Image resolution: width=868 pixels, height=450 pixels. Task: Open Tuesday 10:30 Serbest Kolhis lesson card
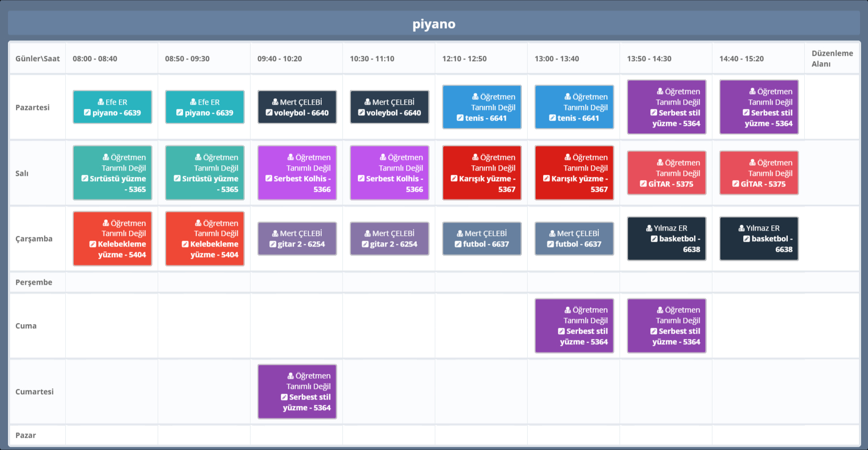coord(389,173)
